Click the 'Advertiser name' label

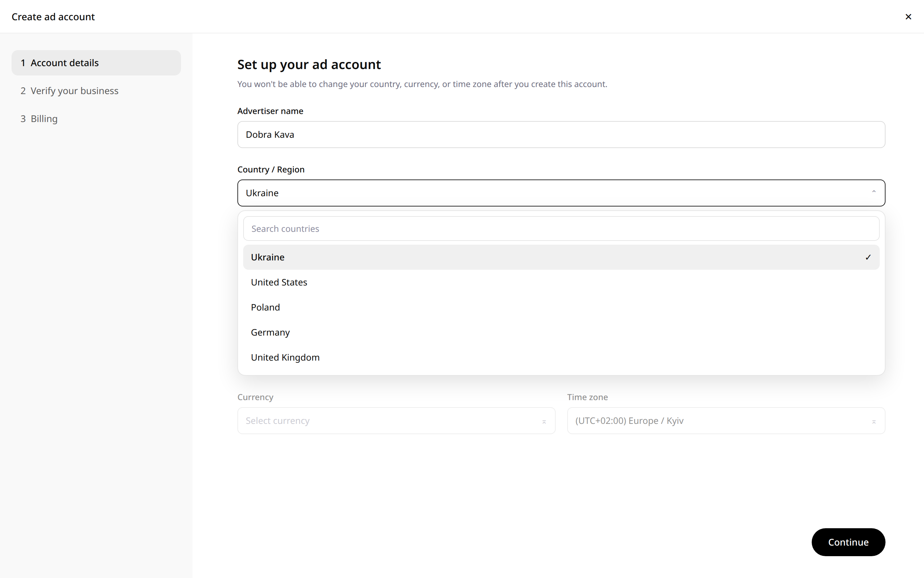[270, 111]
